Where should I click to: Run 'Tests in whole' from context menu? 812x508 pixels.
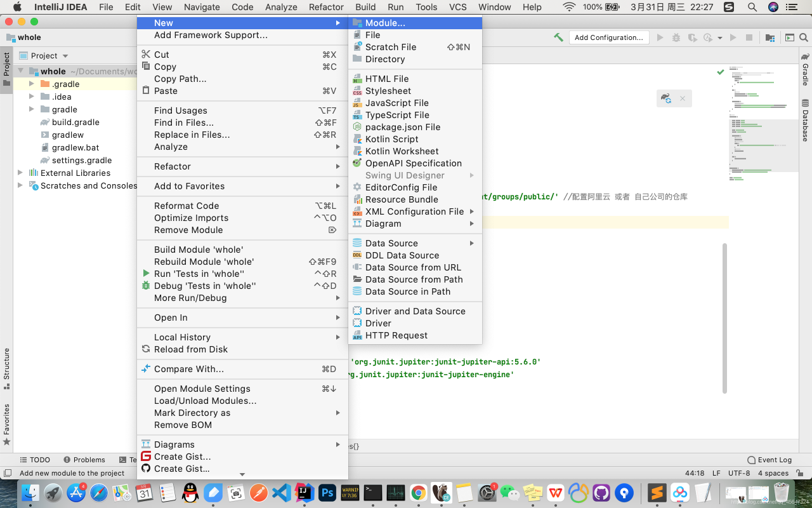[x=242, y=274]
